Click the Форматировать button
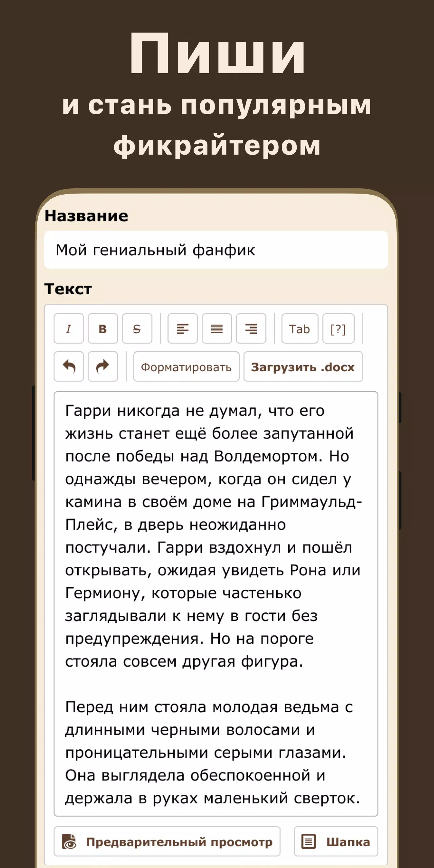Screen dimensions: 434x868 pyautogui.click(x=186, y=367)
